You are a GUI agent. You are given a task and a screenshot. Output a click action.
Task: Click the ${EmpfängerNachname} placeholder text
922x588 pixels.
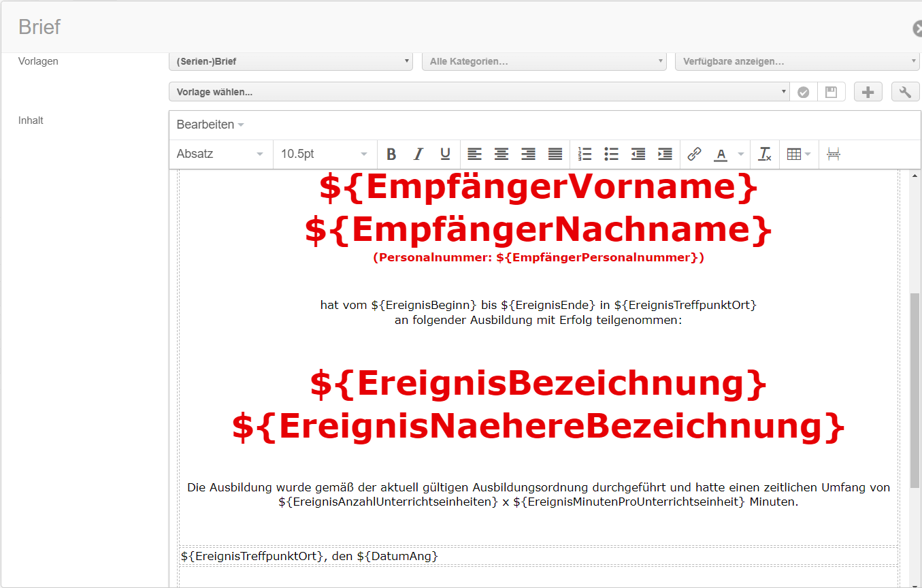538,230
